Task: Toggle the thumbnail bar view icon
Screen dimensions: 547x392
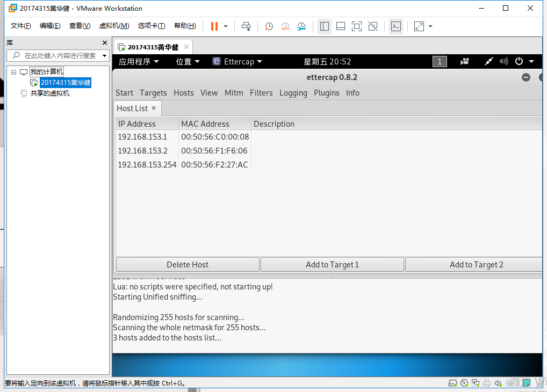Action: 341,26
